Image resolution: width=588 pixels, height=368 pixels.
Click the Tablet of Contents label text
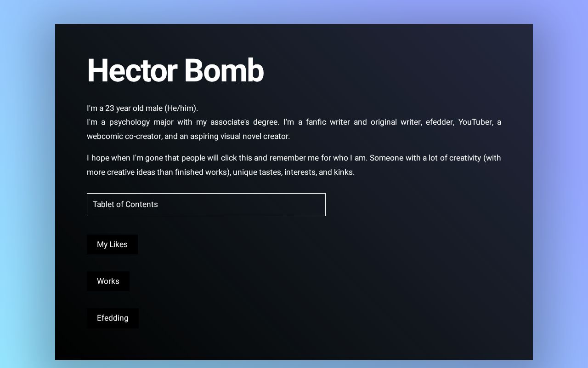[125, 204]
